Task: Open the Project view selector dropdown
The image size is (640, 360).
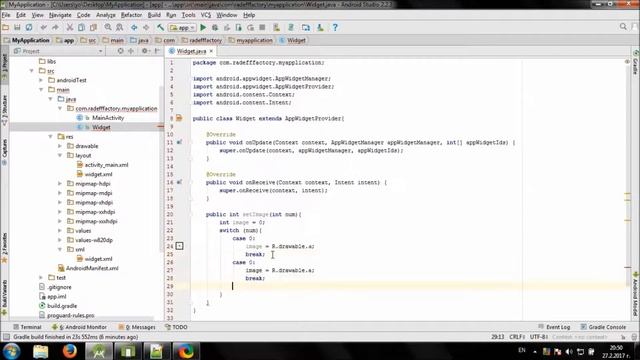Action: [58, 51]
